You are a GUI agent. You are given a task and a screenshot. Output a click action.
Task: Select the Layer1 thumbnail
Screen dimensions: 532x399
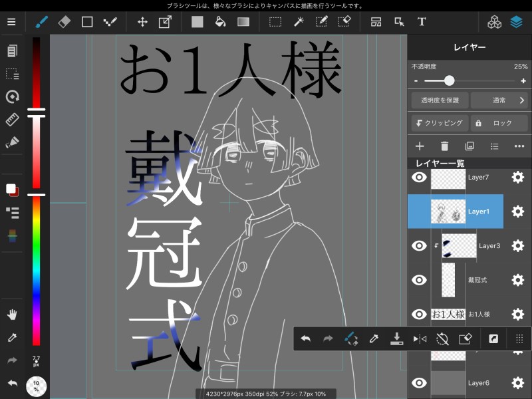[448, 211]
